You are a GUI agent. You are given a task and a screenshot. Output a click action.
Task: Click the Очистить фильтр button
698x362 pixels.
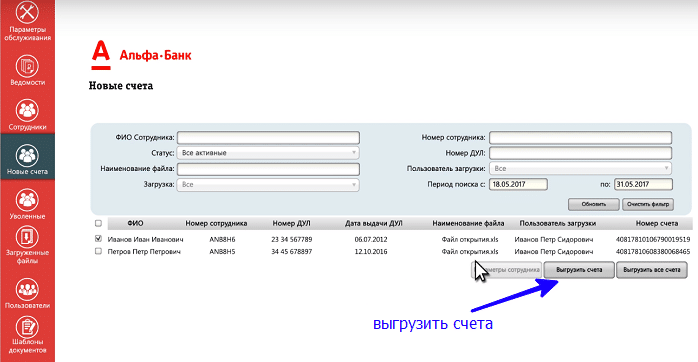pos(648,204)
